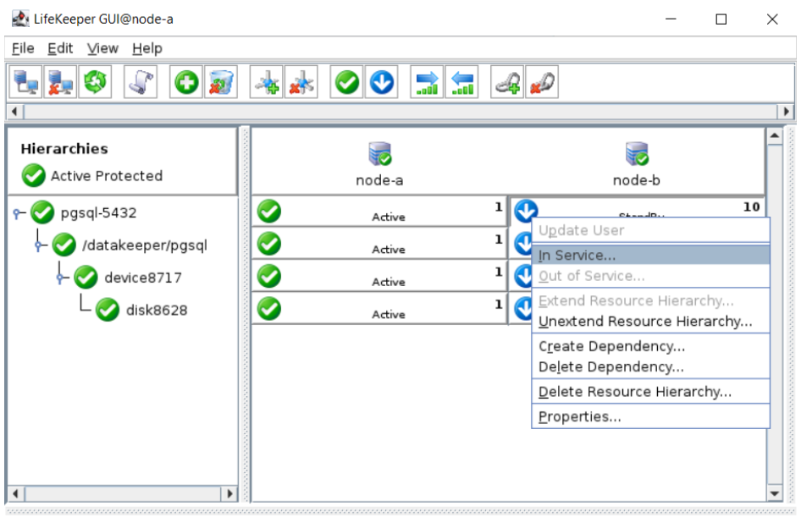812x523 pixels.
Task: Collapse the /datakeeper/pgsql tree node handle
Action: (39, 245)
